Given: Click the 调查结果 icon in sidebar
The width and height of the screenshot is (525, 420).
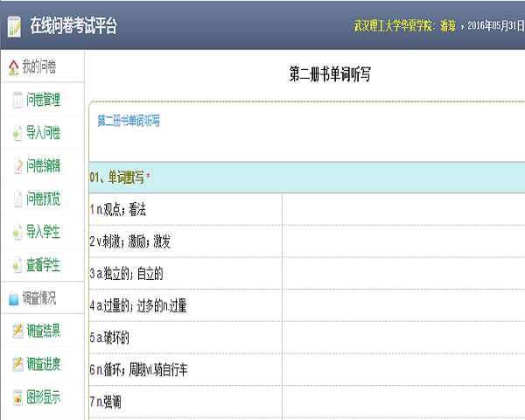Looking at the screenshot, I should point(17,331).
